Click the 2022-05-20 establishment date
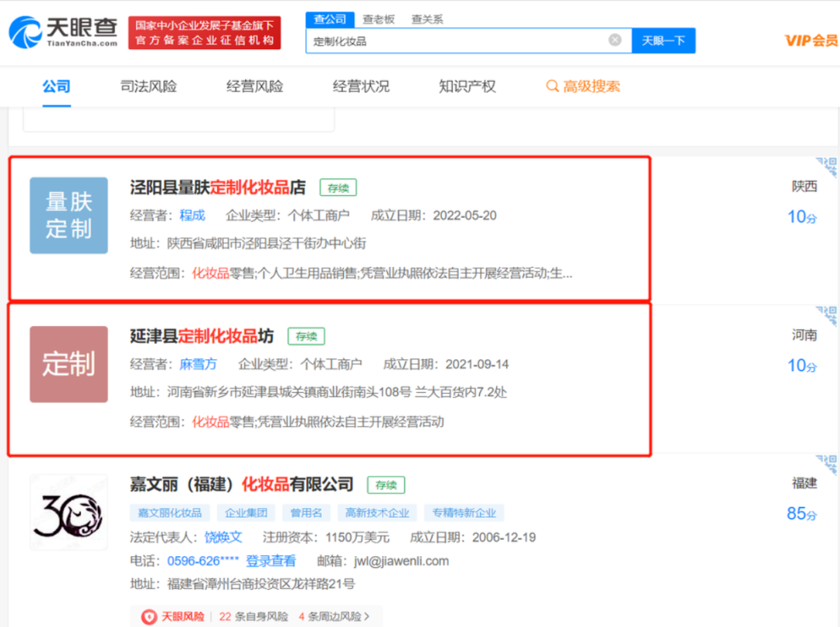840x627 pixels. coord(464,215)
